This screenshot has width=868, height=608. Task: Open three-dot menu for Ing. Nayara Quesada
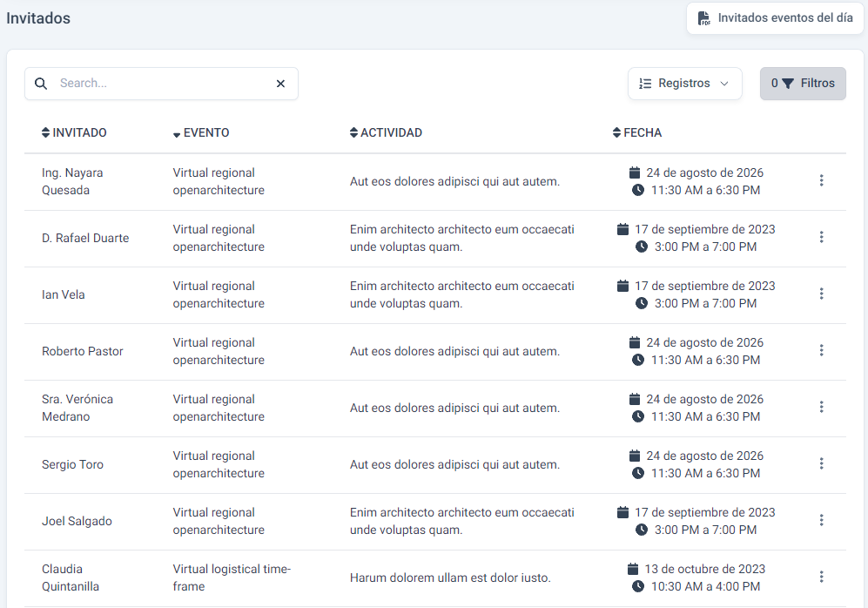821,180
